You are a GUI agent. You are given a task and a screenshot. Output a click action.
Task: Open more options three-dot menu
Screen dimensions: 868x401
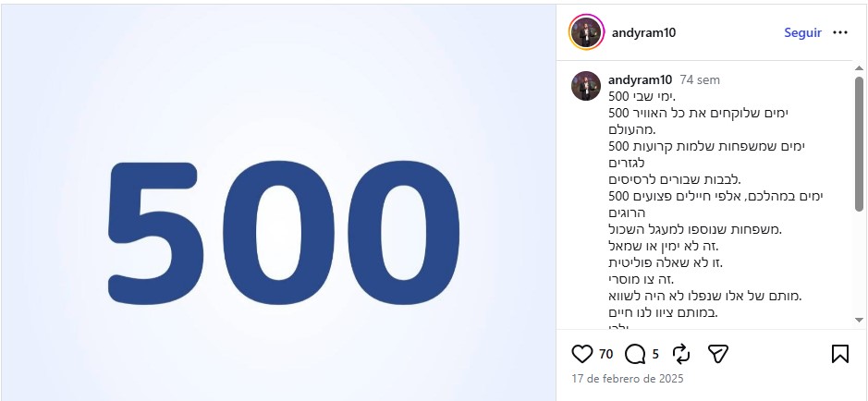839,32
